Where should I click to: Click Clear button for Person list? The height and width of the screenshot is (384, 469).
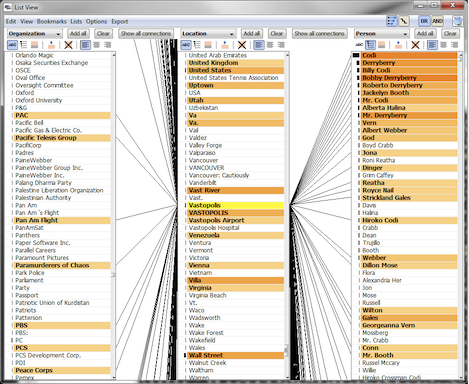tap(450, 34)
